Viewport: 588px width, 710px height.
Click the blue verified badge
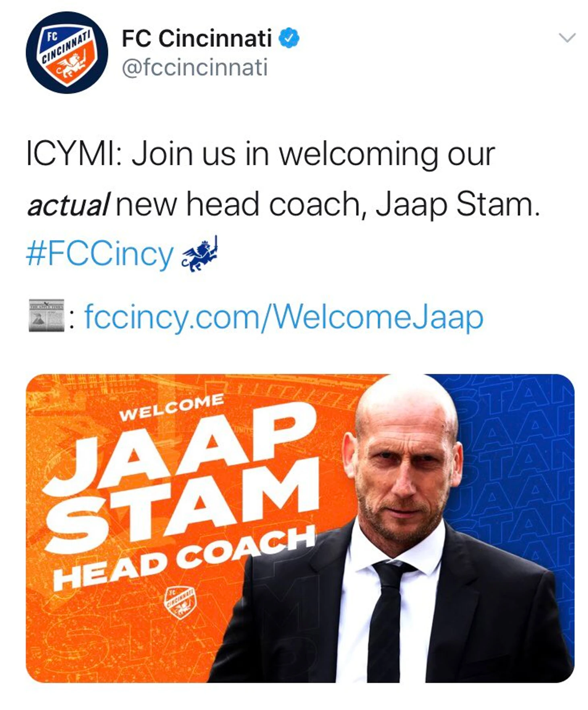[x=289, y=38]
